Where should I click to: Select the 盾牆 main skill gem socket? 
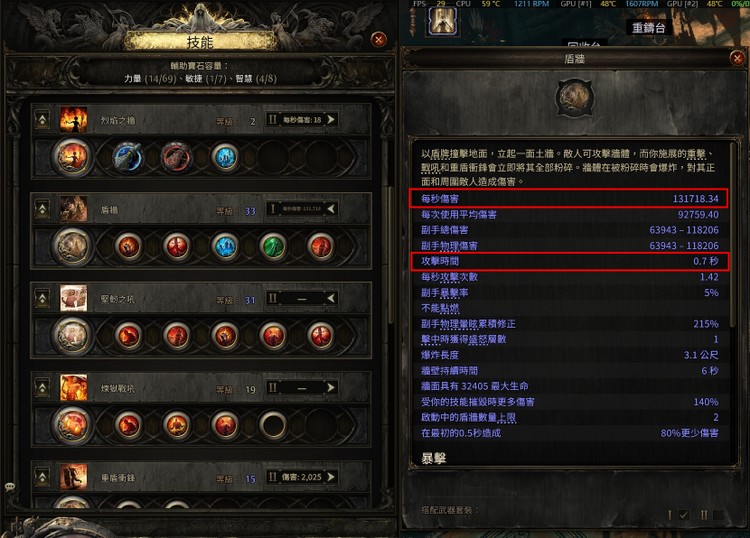tap(72, 247)
